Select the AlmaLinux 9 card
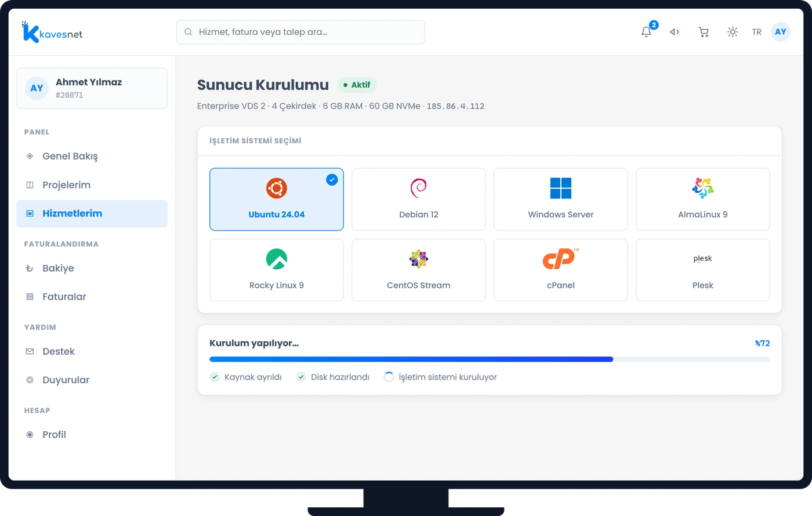The image size is (812, 516). point(703,199)
